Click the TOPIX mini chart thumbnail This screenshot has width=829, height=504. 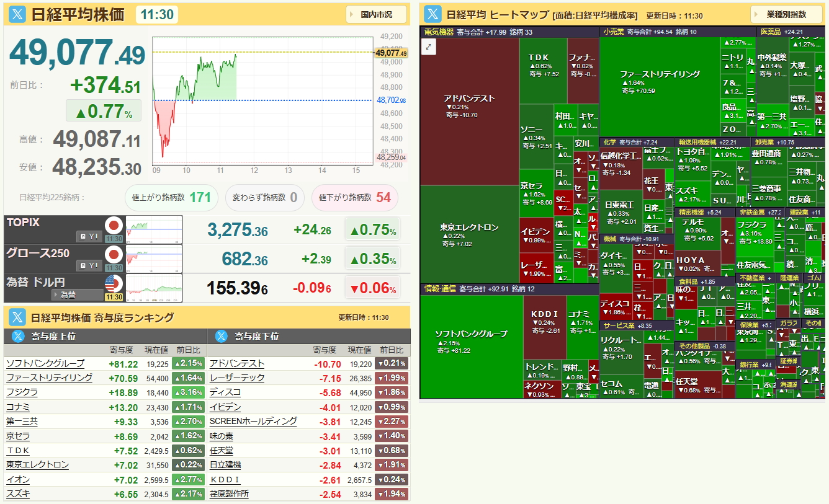click(x=154, y=229)
